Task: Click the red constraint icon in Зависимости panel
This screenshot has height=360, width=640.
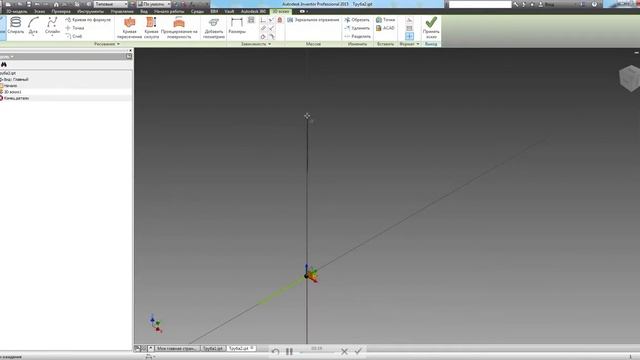Action: click(280, 20)
